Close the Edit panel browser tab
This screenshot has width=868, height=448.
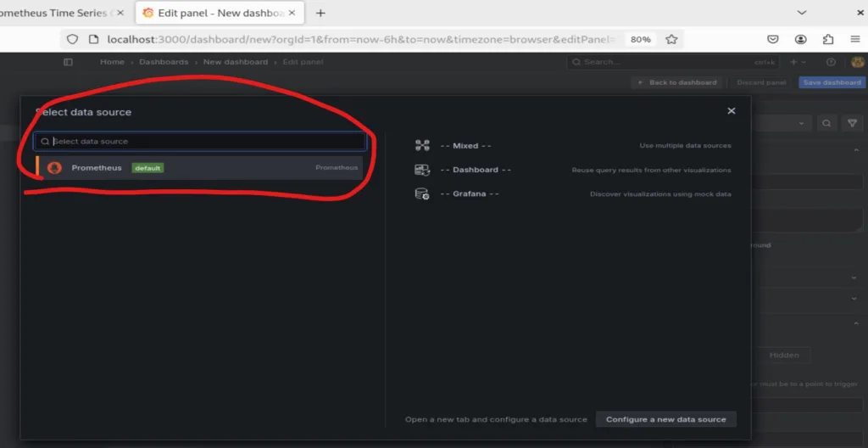point(292,13)
